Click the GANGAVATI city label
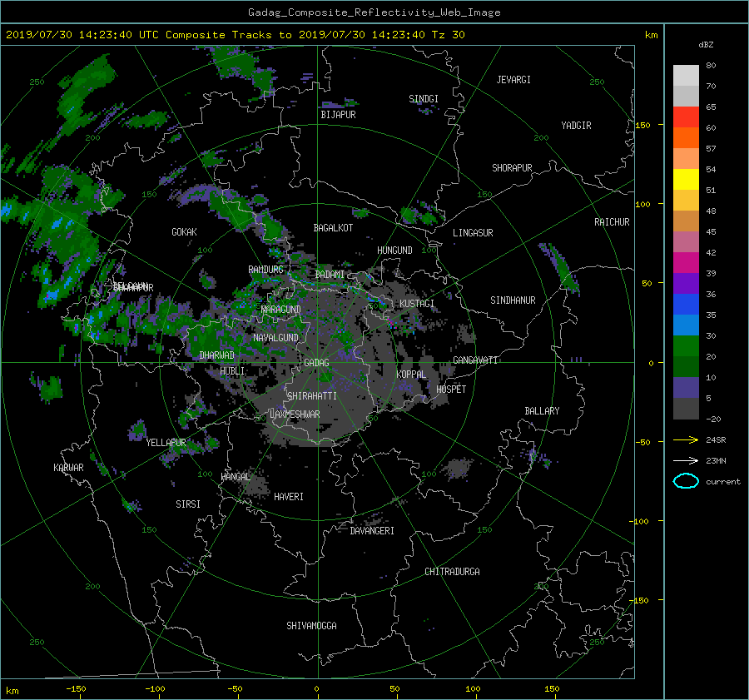 475,360
